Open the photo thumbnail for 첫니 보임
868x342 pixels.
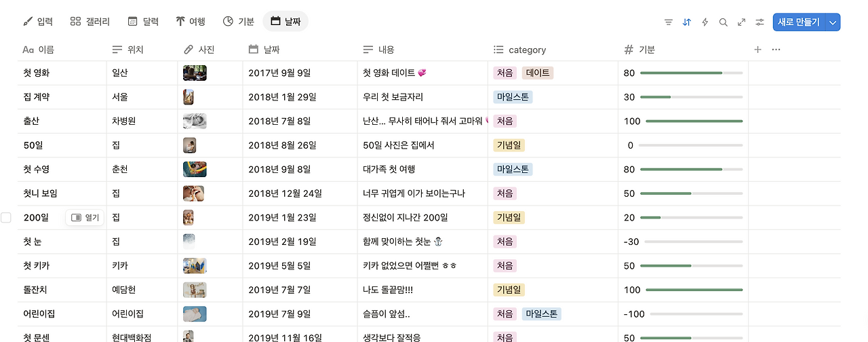point(193,193)
